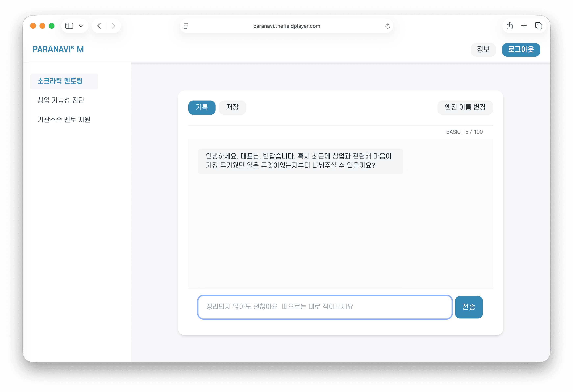
Task: Select the 창업 가능성 진단 menu item
Action: tap(61, 100)
